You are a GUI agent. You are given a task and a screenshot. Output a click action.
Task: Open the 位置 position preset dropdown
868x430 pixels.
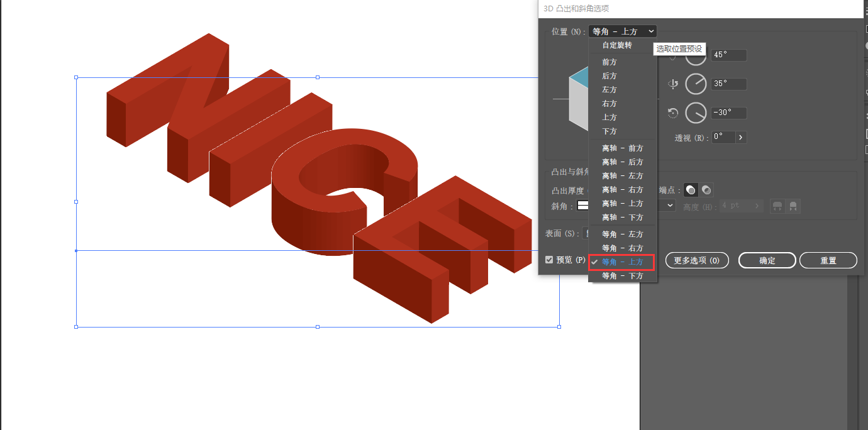click(x=623, y=31)
